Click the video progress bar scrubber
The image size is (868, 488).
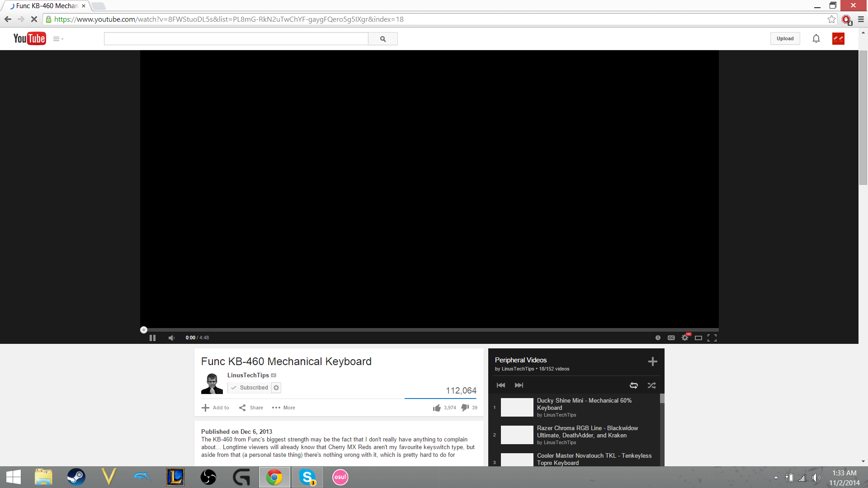tap(144, 330)
